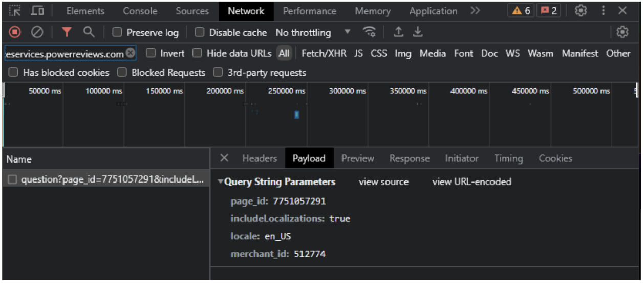This screenshot has width=644, height=283.
Task: Check 3rd-party requests checkbox
Action: (x=218, y=72)
